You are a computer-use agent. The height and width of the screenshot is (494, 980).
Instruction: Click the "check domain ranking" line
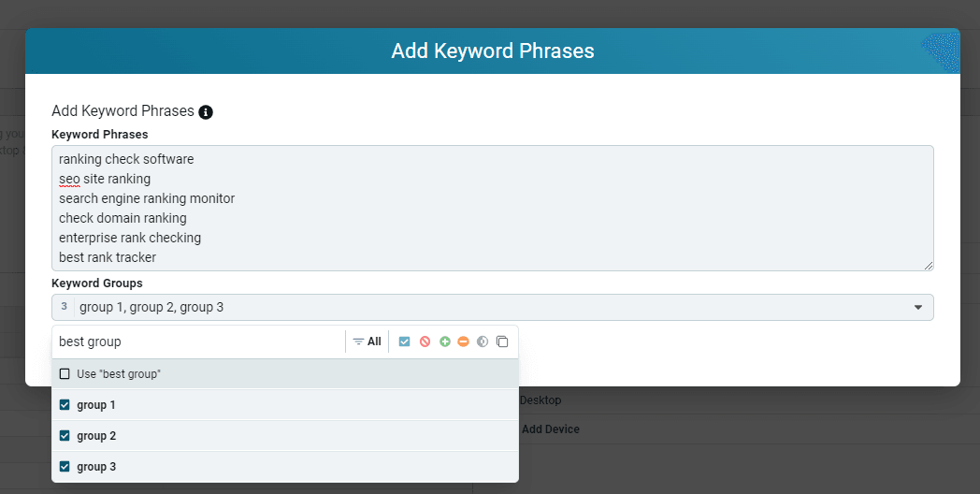coord(122,218)
